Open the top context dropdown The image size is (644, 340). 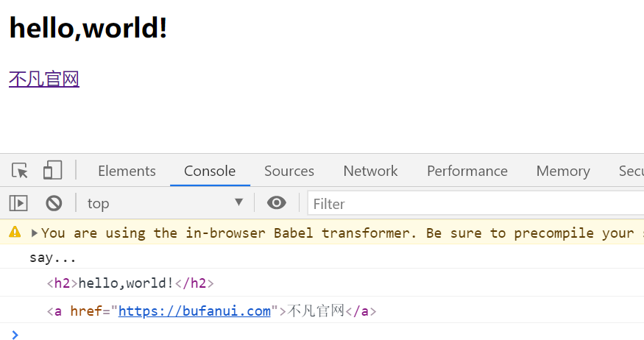(165, 203)
